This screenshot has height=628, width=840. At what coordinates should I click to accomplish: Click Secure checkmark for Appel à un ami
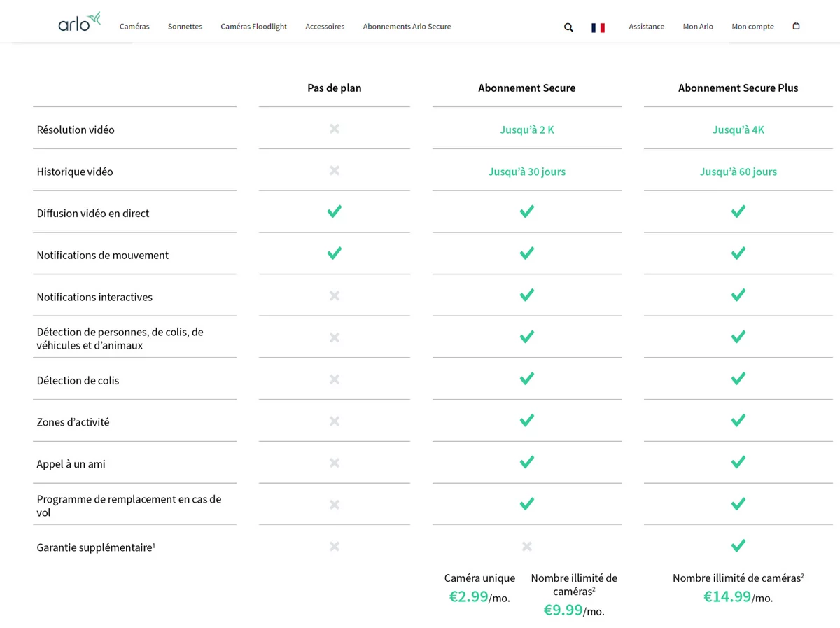(x=527, y=463)
